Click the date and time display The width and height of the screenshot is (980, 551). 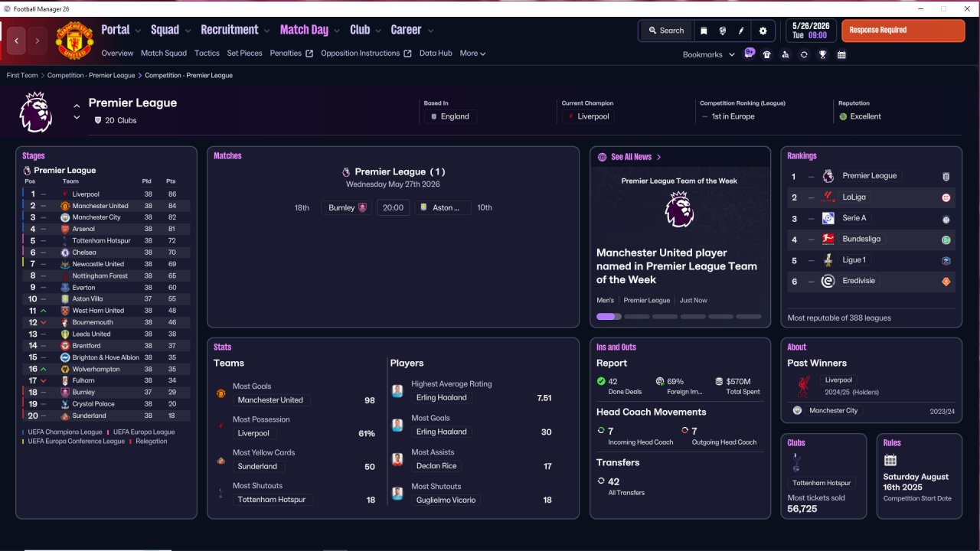(810, 31)
